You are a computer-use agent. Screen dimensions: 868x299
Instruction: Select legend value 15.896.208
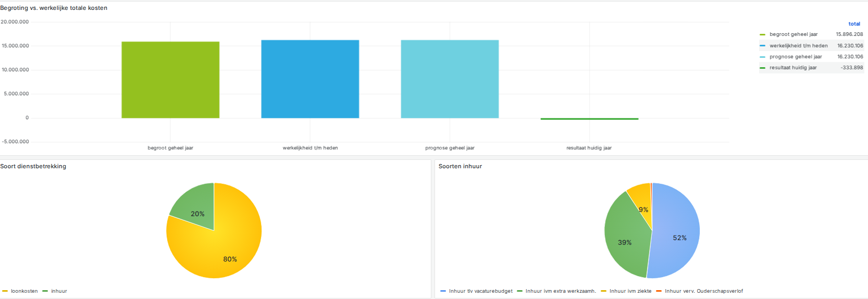click(849, 34)
